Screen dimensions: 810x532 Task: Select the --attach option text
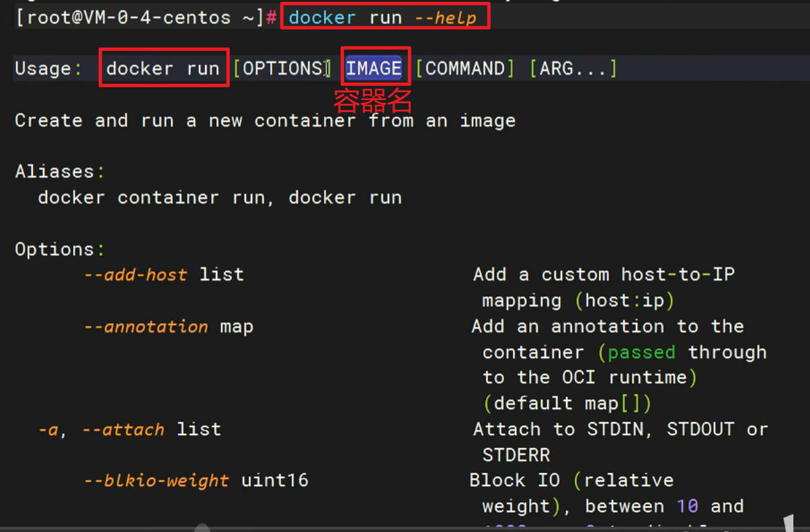click(x=123, y=429)
